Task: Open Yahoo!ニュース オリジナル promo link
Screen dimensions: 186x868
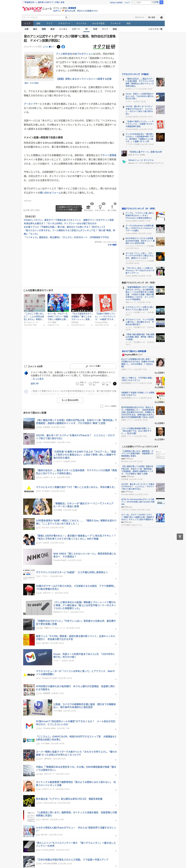Action: (141, 160)
